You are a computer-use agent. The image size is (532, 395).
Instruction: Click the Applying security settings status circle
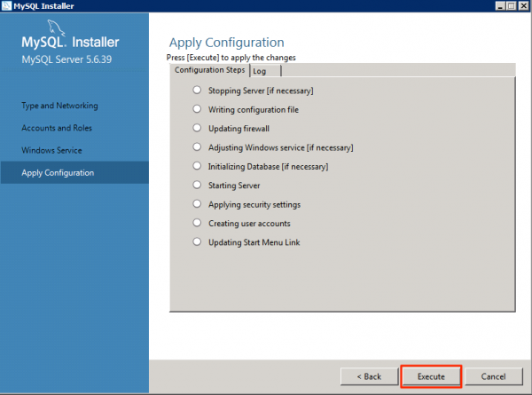tap(197, 204)
